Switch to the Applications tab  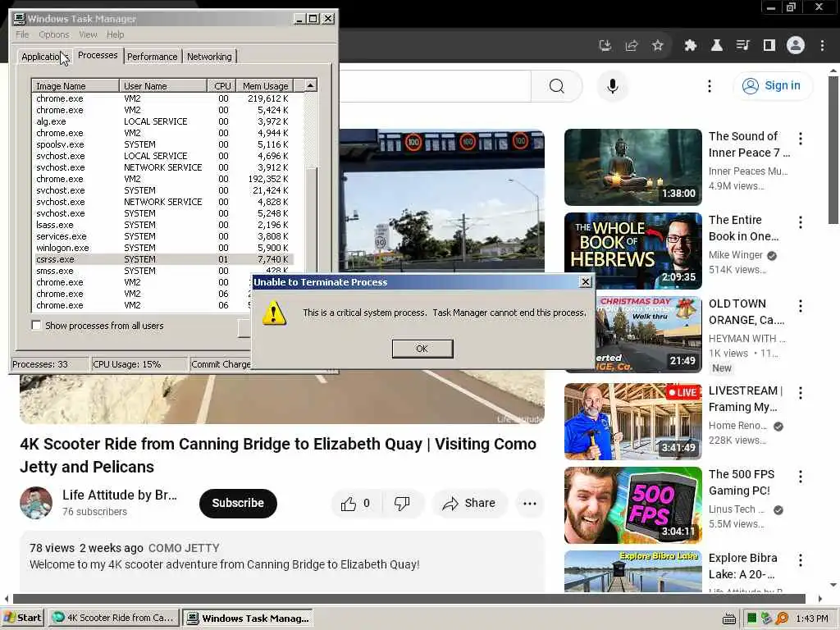coord(44,57)
